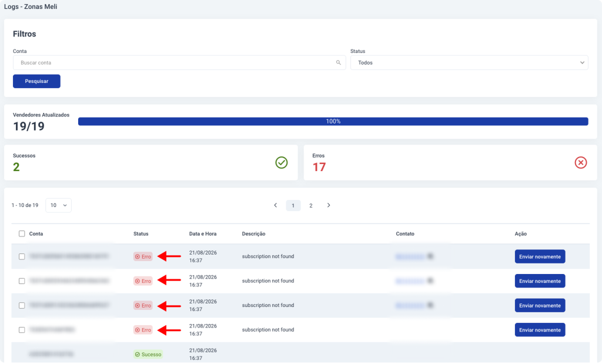Viewport: 602px width, 364px height.
Task: Switch to page 2 of results
Action: pos(311,205)
